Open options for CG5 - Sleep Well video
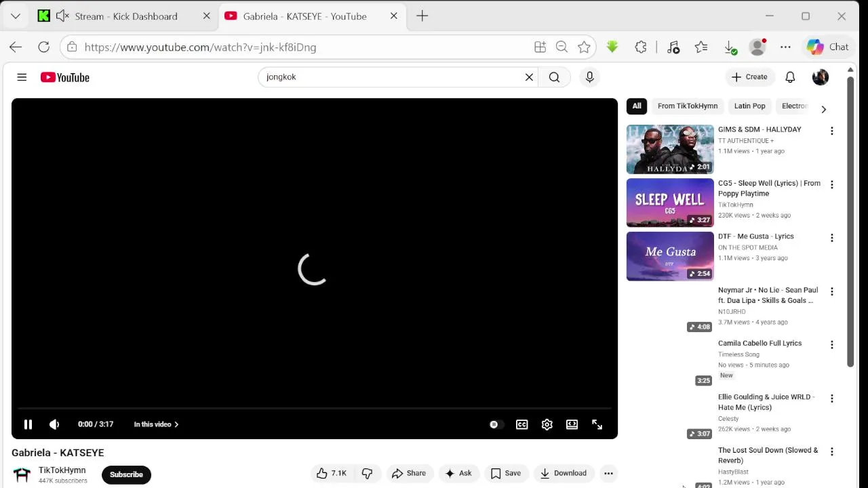This screenshot has height=488, width=868. [x=831, y=184]
